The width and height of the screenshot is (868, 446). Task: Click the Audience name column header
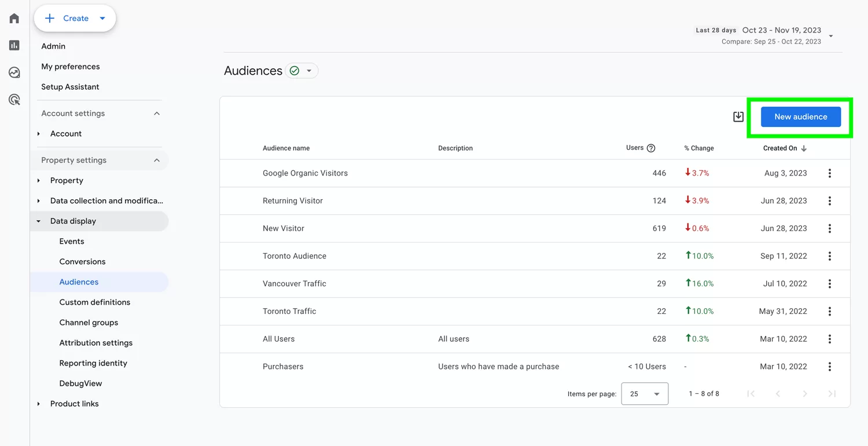(x=286, y=148)
